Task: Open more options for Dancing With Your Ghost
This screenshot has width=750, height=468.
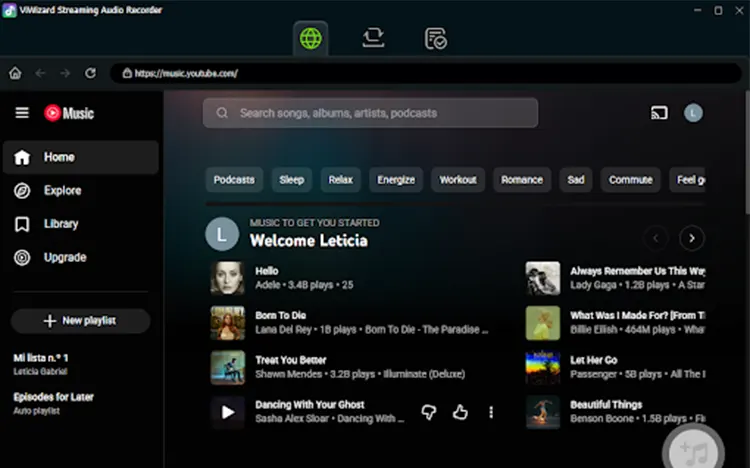Action: click(x=491, y=412)
